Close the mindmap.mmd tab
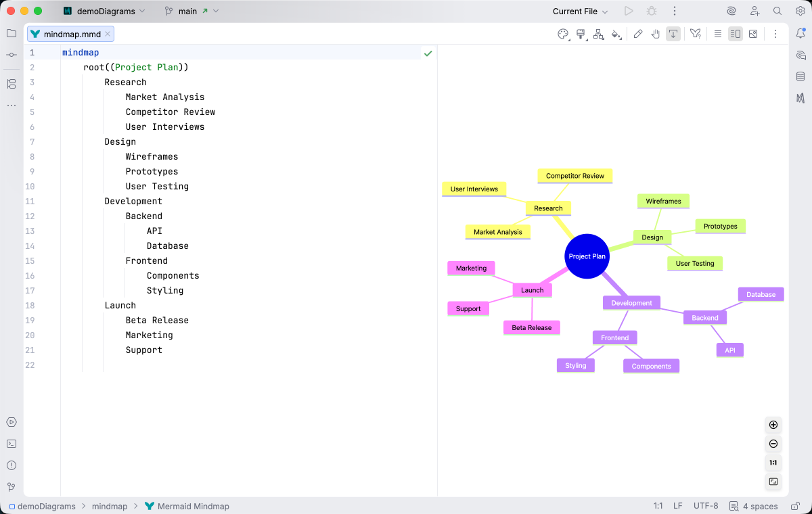Viewport: 812px width, 514px height. [108, 34]
